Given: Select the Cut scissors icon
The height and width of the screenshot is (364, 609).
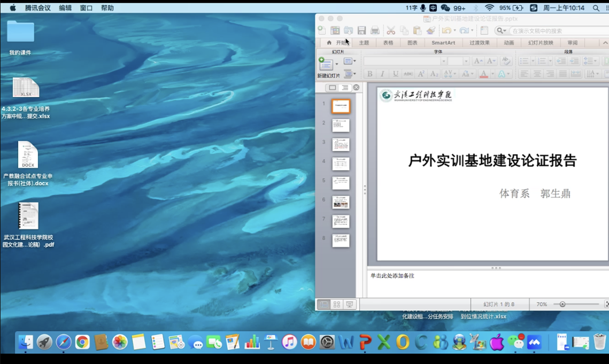Looking at the screenshot, I should click(391, 31).
